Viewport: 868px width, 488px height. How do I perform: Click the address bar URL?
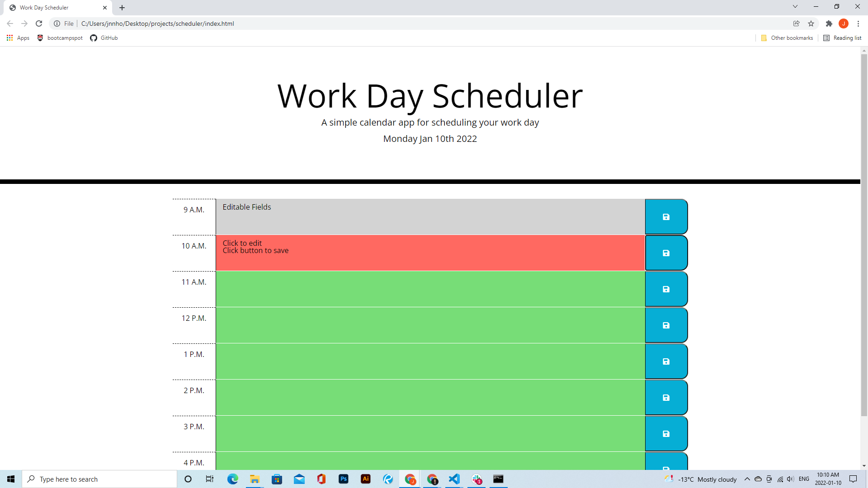pyautogui.click(x=157, y=23)
